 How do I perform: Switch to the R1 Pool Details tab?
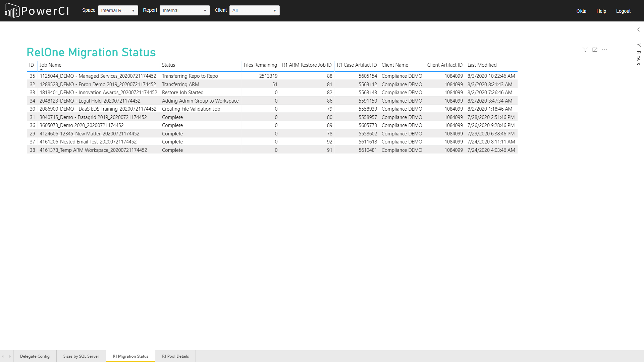click(175, 356)
